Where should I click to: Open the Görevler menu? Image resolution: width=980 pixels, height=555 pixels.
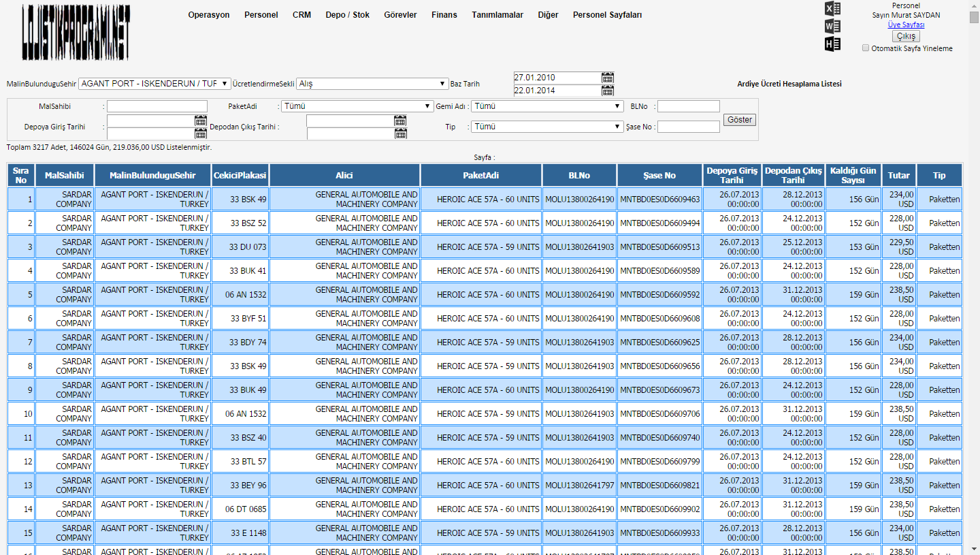pyautogui.click(x=400, y=15)
